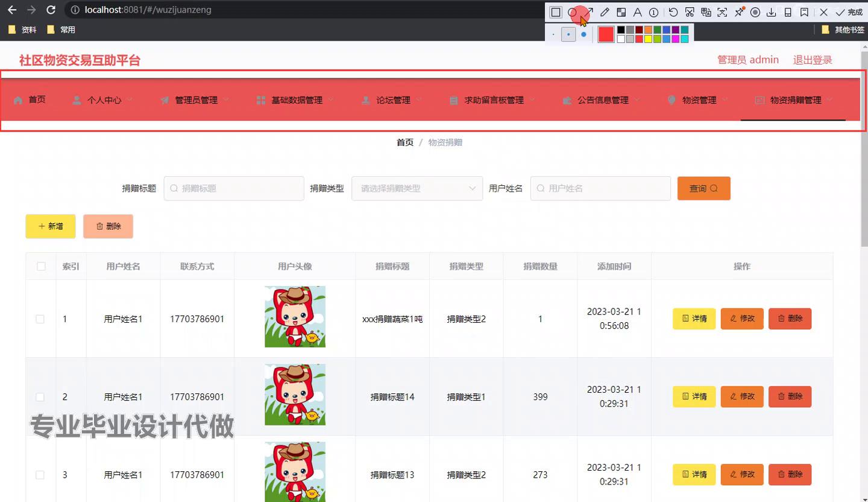
Task: Open the 个人中心 menu
Action: click(103, 100)
